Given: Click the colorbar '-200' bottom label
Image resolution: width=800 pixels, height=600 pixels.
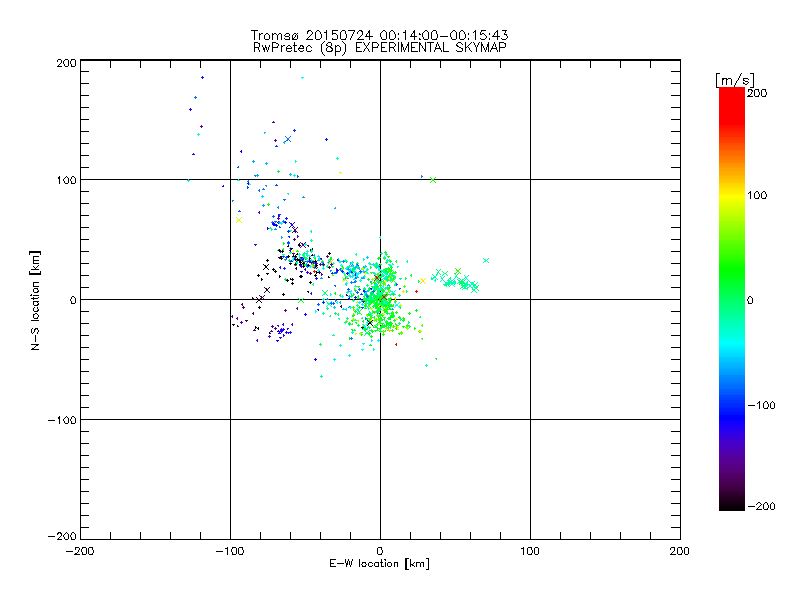Looking at the screenshot, I should pos(761,506).
